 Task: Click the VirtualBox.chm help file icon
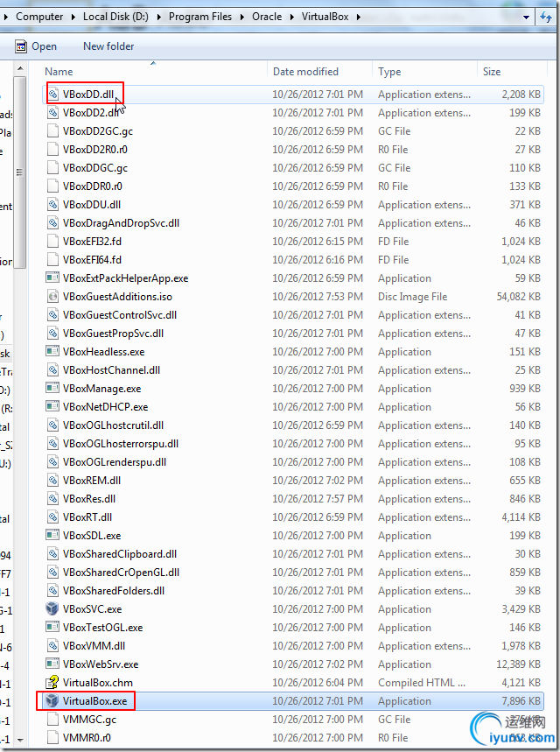[x=52, y=683]
